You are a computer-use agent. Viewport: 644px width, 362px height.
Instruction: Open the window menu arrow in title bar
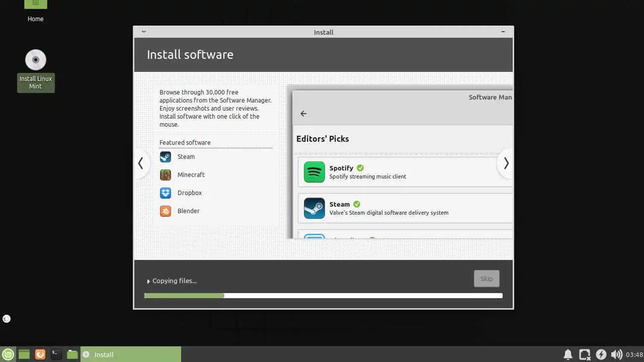point(144,32)
